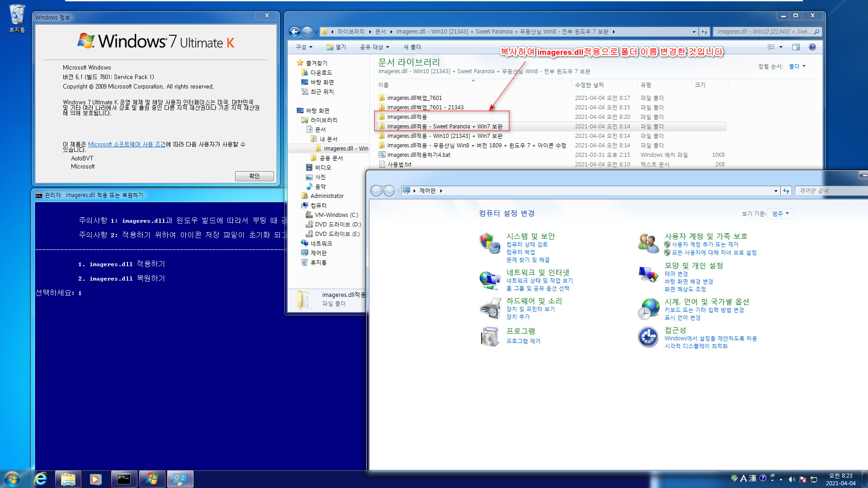Open the 컴퓨터 백업 link
The image size is (868, 488).
(x=520, y=252)
